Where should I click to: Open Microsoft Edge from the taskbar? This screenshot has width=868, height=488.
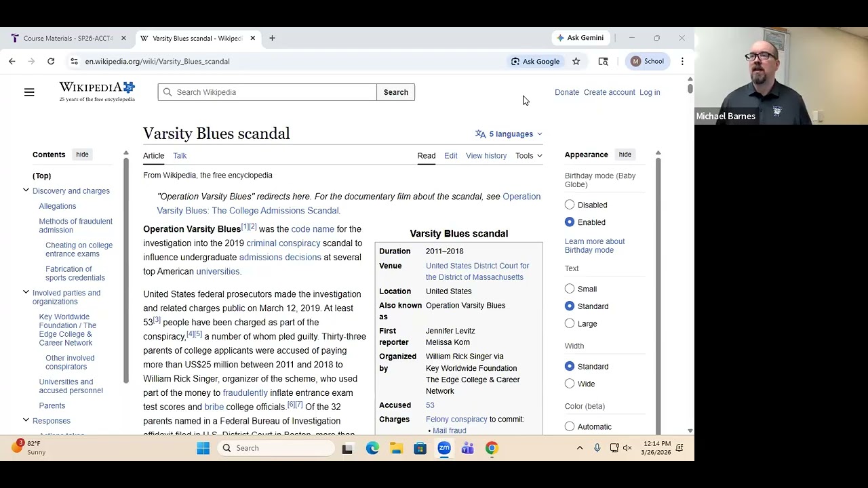(x=372, y=448)
